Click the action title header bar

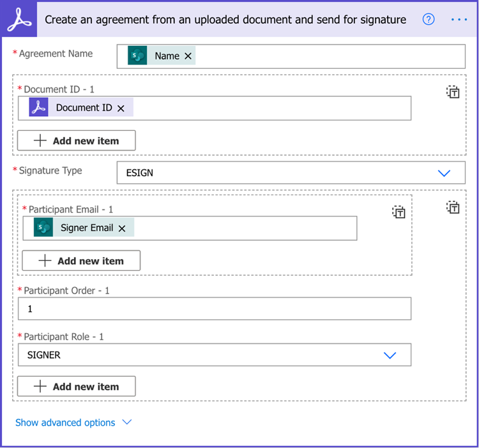click(x=225, y=20)
